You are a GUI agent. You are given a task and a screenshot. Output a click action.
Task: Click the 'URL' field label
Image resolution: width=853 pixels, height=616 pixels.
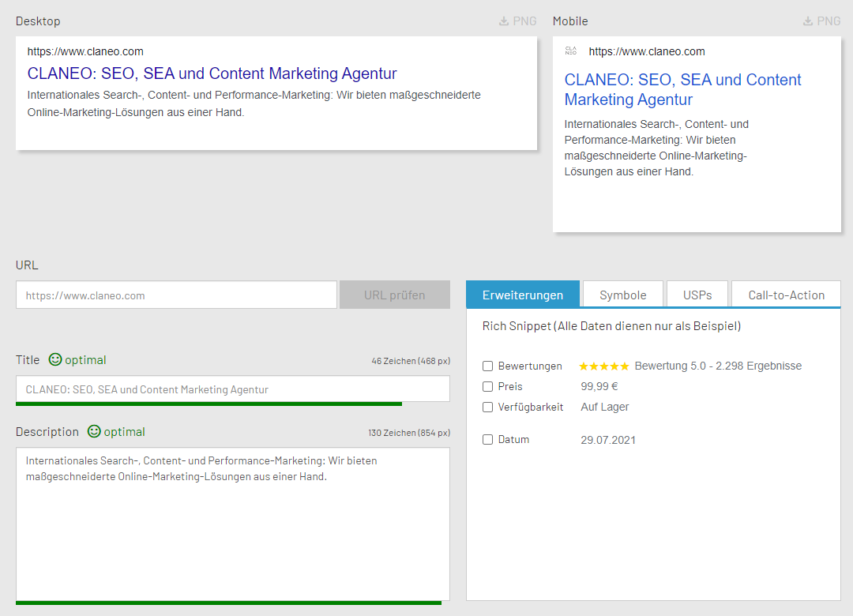[x=27, y=265]
